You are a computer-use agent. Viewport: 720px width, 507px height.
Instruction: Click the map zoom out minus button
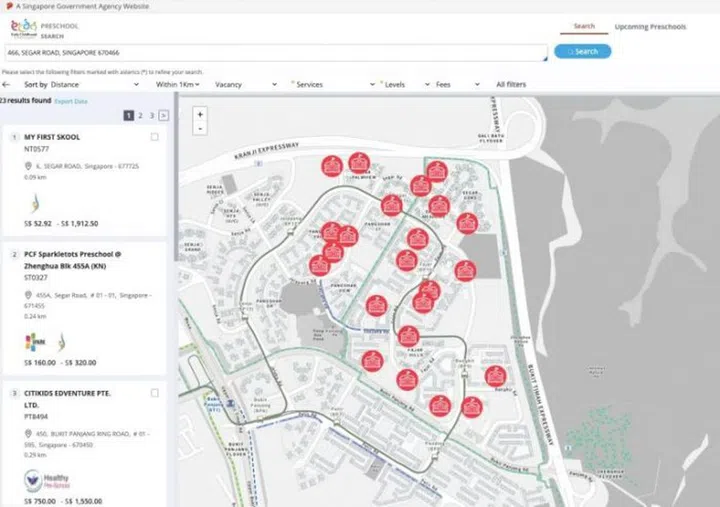[x=201, y=128]
